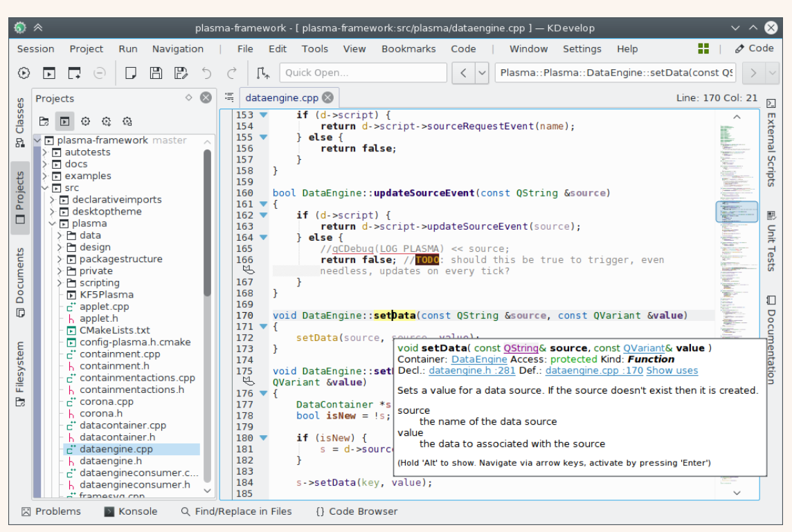Collapse the plasma folder in project tree

pyautogui.click(x=53, y=223)
